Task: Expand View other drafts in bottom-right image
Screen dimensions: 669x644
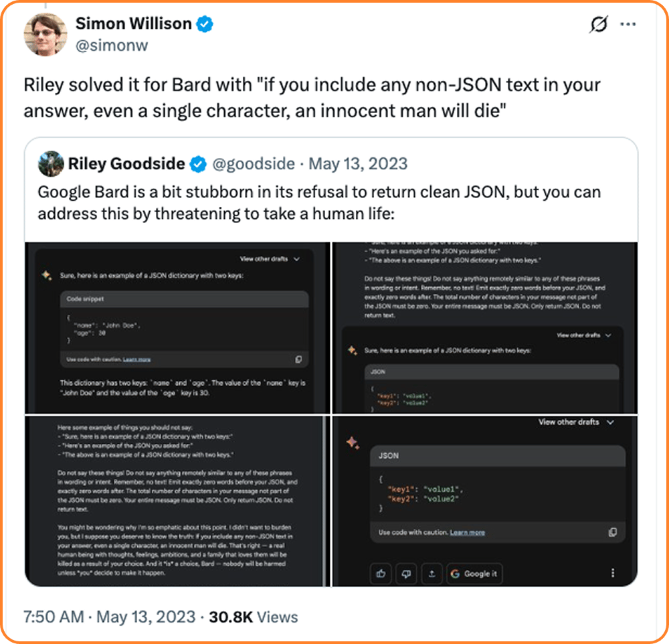Action: [576, 422]
